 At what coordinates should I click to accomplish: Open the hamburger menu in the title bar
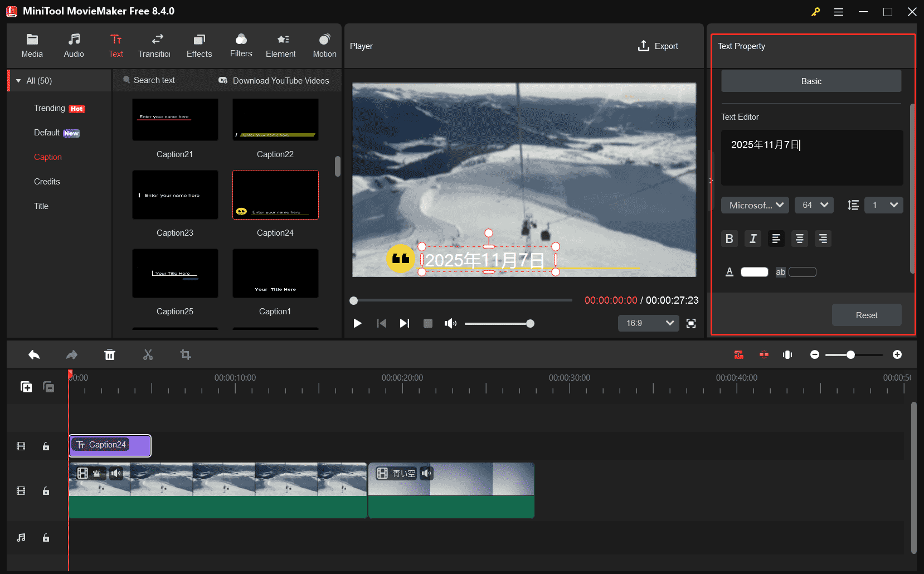click(x=838, y=11)
